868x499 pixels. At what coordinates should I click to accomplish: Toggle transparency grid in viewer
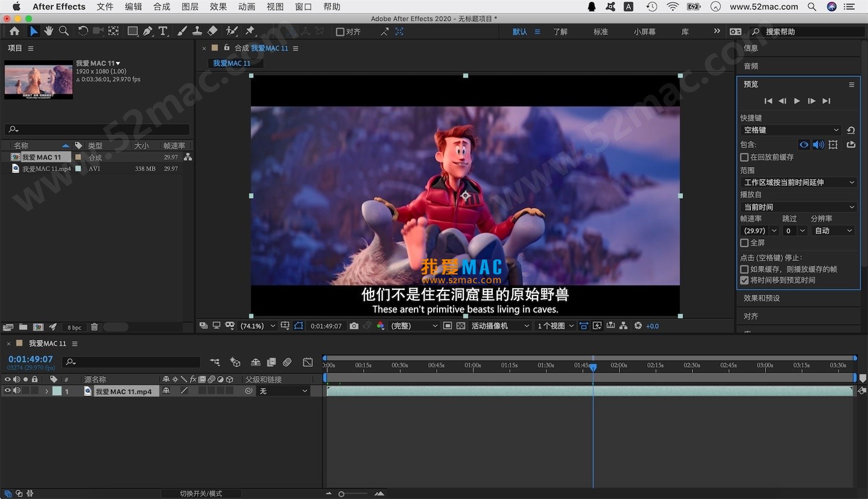461,326
